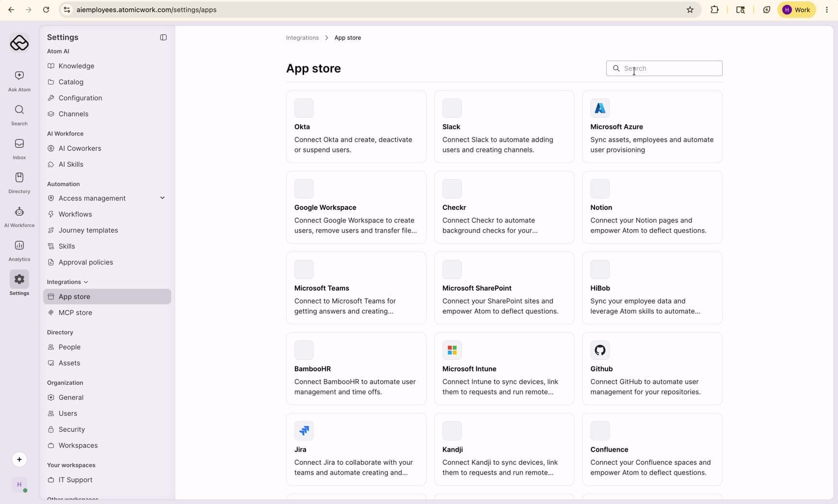The width and height of the screenshot is (838, 504).
Task: Open the Slack app card
Action: tap(504, 126)
